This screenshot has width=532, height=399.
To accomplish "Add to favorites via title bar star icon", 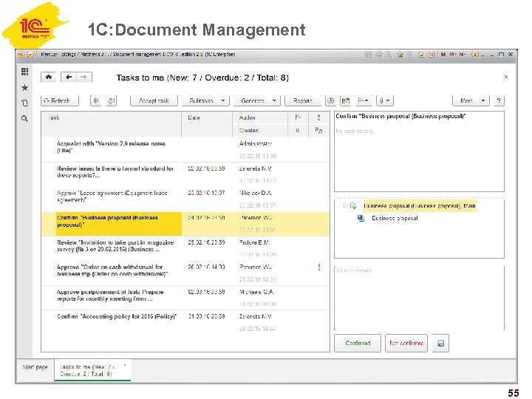I will coord(400,54).
